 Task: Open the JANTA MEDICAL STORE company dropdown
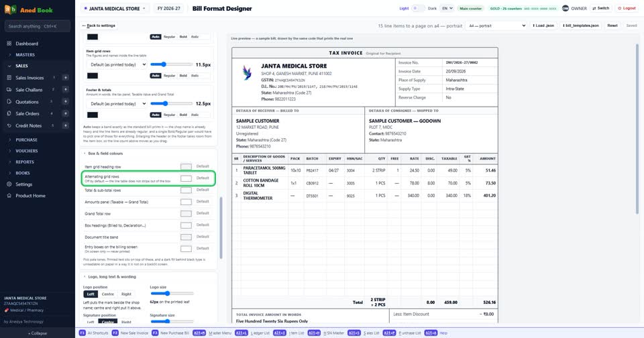click(x=115, y=8)
